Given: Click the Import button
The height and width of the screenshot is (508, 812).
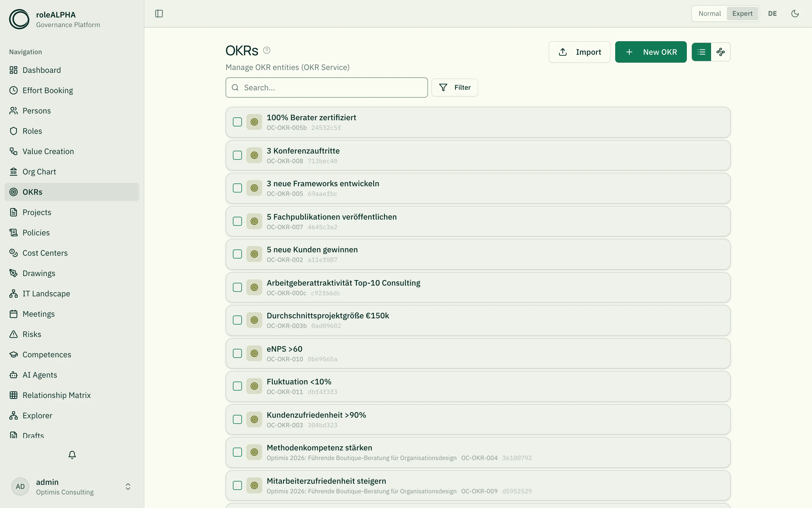Looking at the screenshot, I should coord(579,52).
